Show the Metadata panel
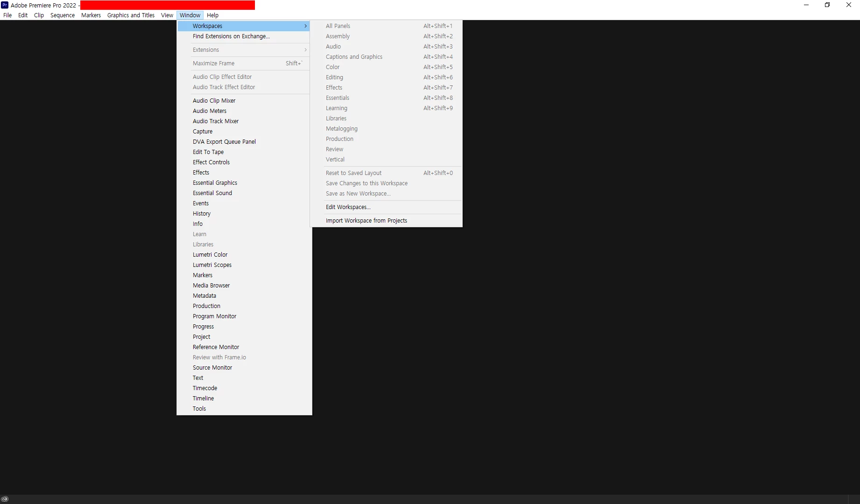860x504 pixels. pyautogui.click(x=244, y=296)
